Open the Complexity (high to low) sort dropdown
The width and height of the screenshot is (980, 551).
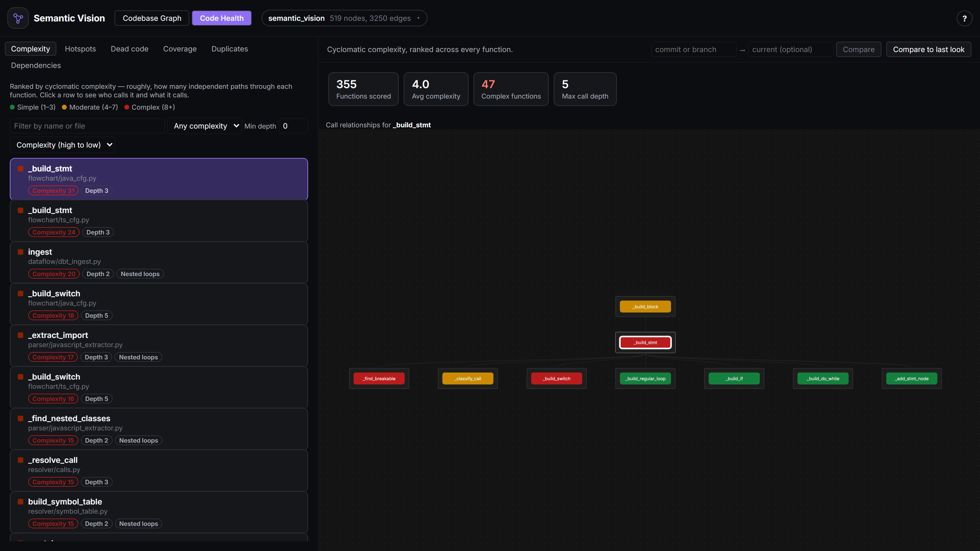click(62, 145)
